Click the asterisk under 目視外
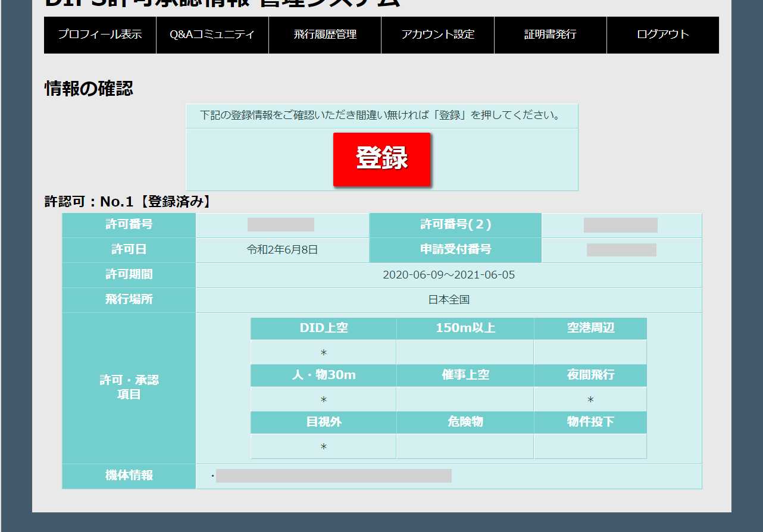Image resolution: width=763 pixels, height=532 pixels. coord(324,447)
